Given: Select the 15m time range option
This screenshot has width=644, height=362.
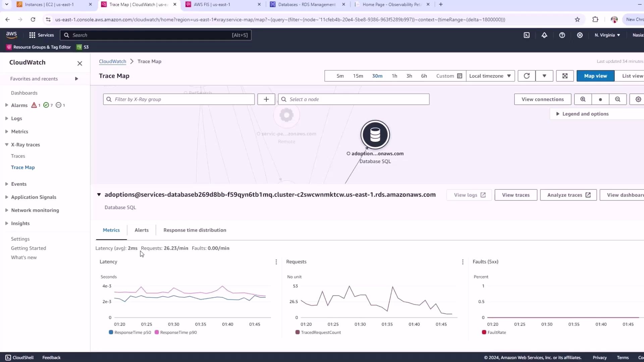Looking at the screenshot, I should click(x=358, y=76).
